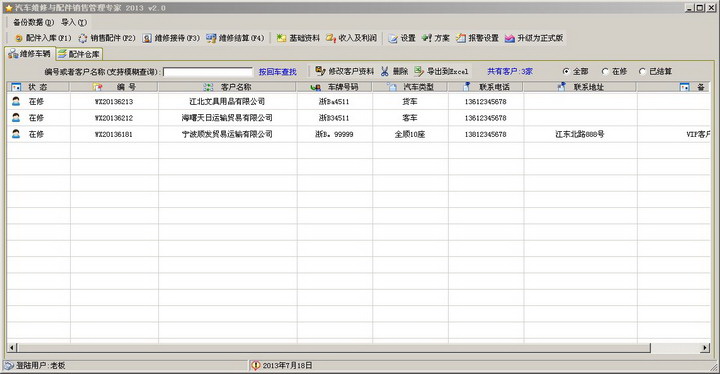Open 维修结算 (F4) icon
This screenshot has width=720, height=374.
coord(211,38)
